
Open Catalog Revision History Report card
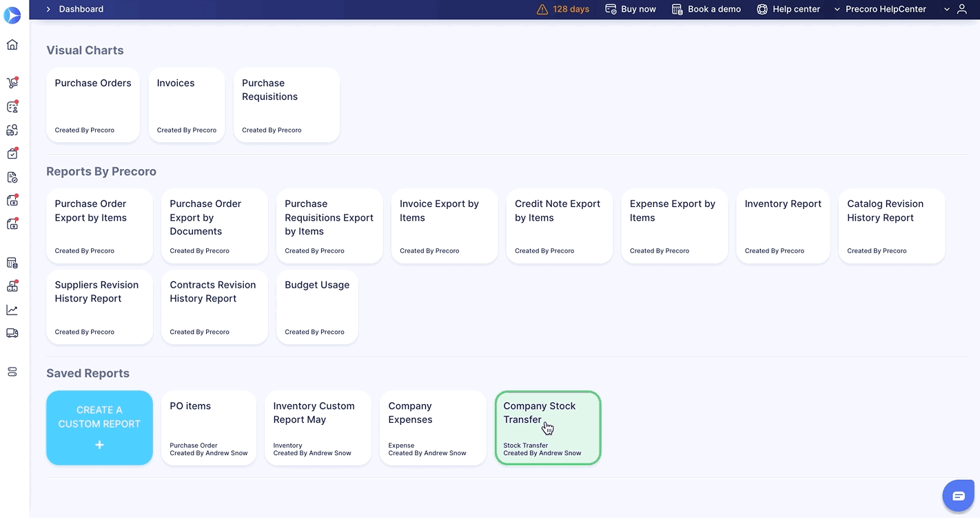[892, 226]
